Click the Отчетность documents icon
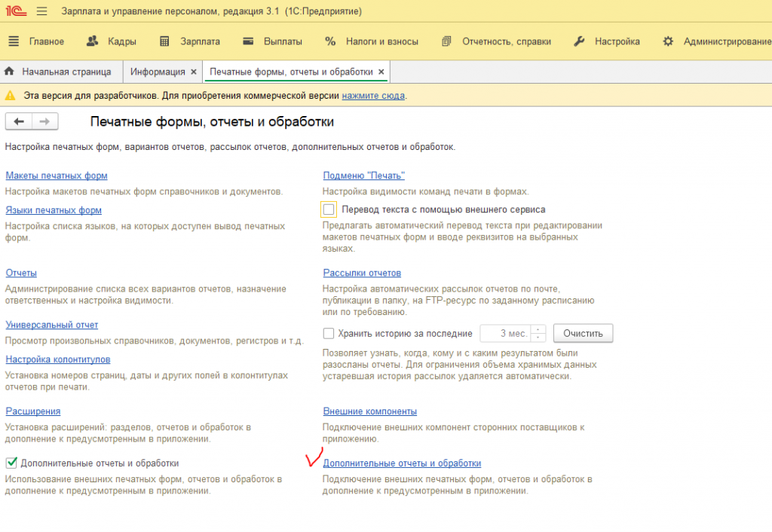The height and width of the screenshot is (532, 772). pyautogui.click(x=446, y=41)
